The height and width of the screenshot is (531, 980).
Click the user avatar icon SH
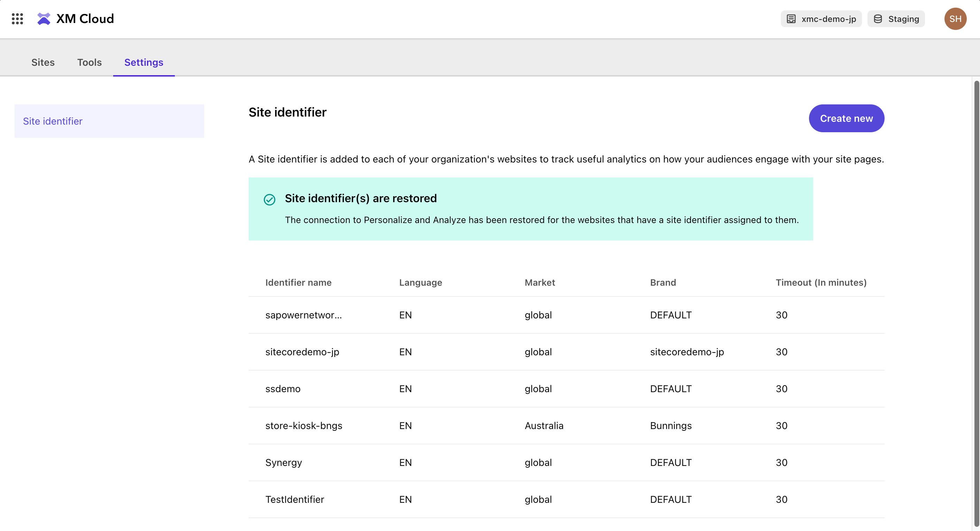tap(956, 18)
